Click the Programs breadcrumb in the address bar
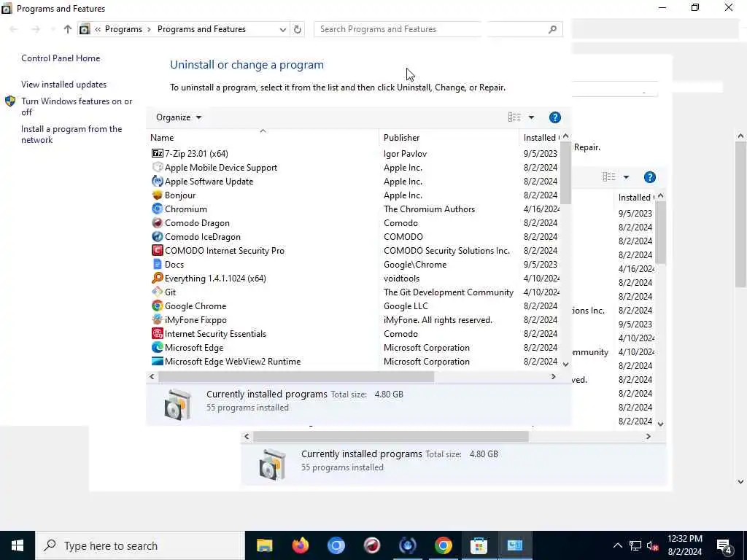This screenshot has width=747, height=560. (x=123, y=29)
